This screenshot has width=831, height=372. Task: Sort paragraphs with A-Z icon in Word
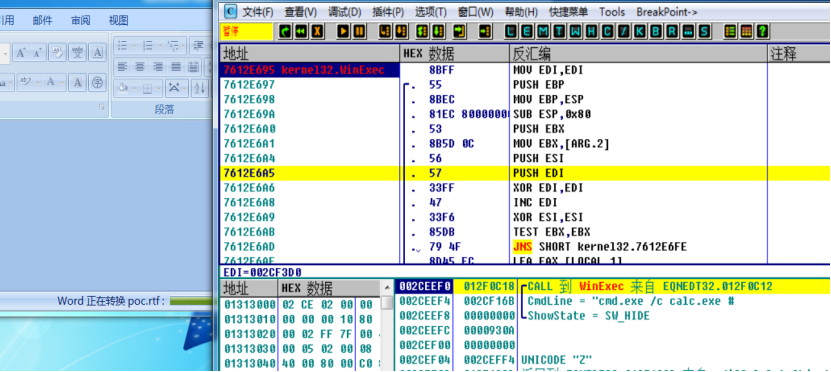point(200,87)
